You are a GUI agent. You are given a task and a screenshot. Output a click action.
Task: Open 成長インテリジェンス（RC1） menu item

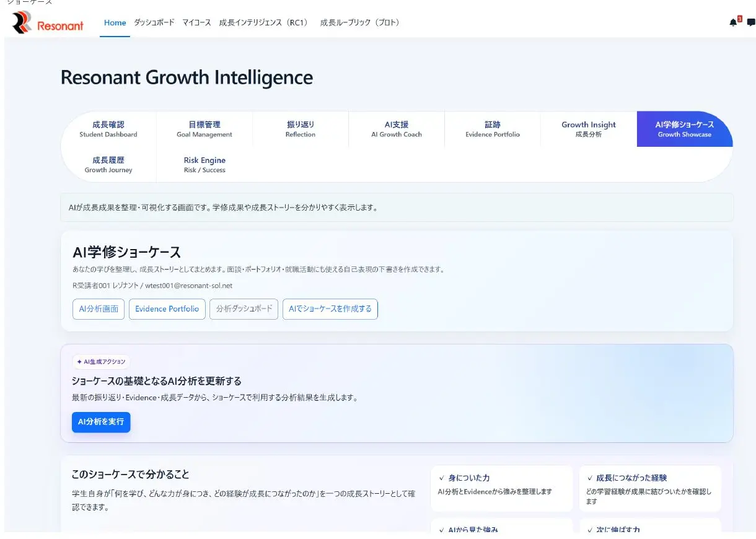pyautogui.click(x=265, y=23)
